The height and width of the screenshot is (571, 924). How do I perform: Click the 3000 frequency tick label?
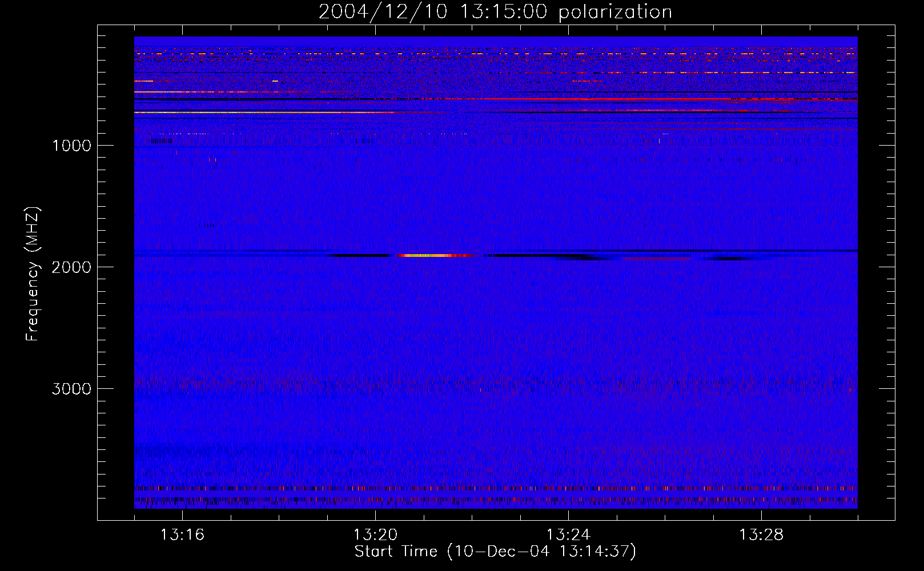[x=71, y=389]
